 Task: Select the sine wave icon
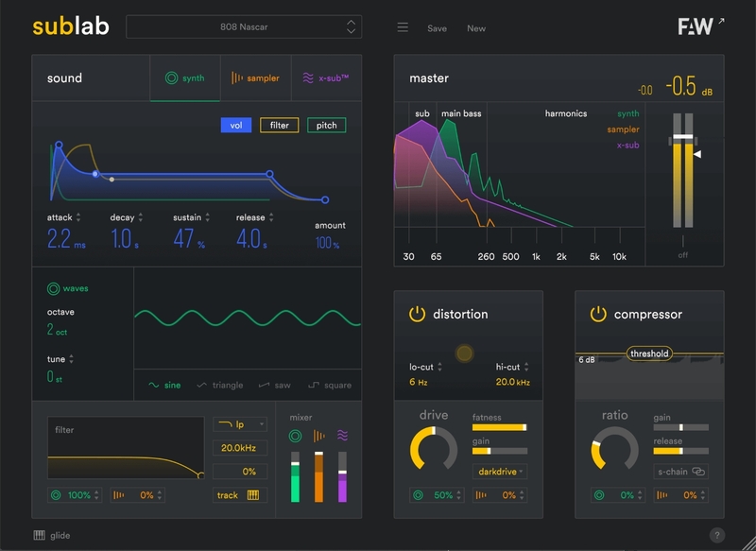point(154,386)
